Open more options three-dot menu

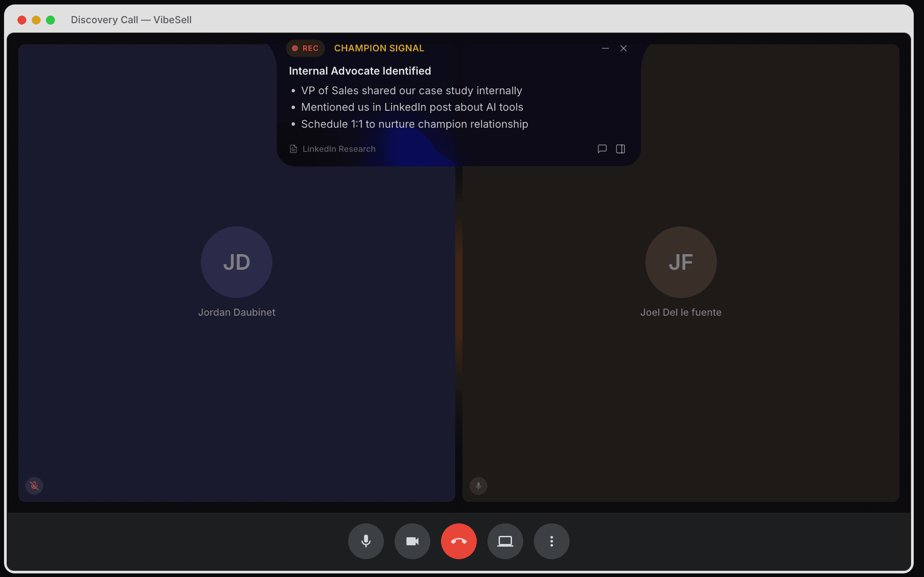[552, 541]
